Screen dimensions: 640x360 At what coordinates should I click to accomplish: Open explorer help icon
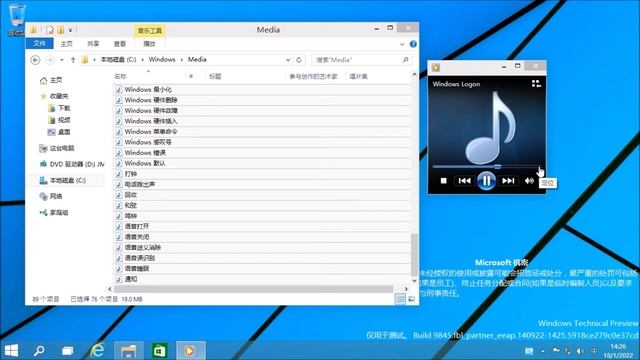[413, 44]
